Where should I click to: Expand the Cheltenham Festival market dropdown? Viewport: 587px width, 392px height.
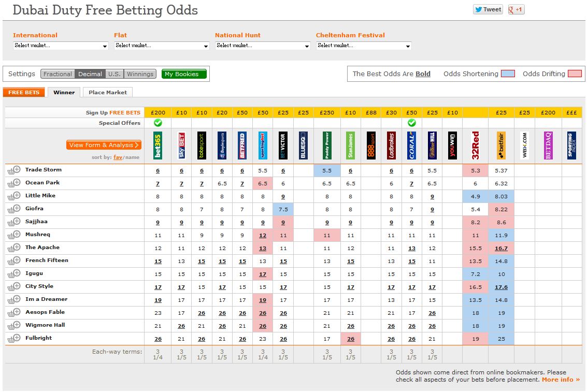[364, 46]
